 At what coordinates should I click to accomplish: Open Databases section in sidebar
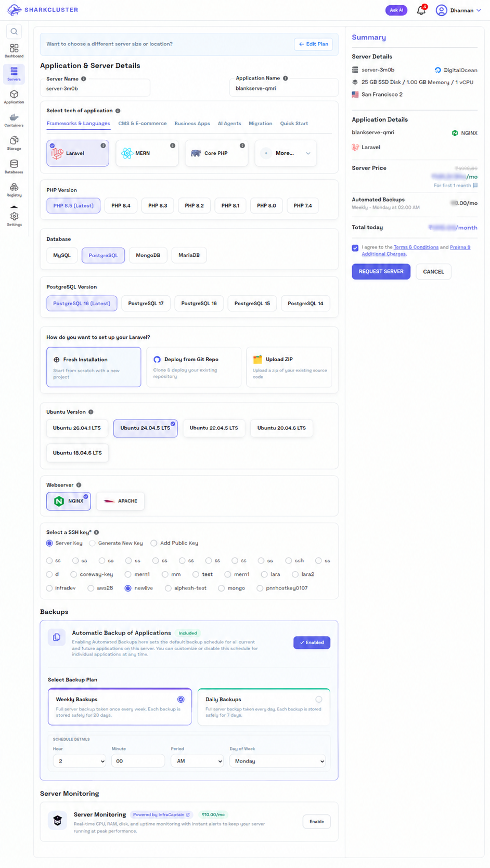click(x=14, y=166)
